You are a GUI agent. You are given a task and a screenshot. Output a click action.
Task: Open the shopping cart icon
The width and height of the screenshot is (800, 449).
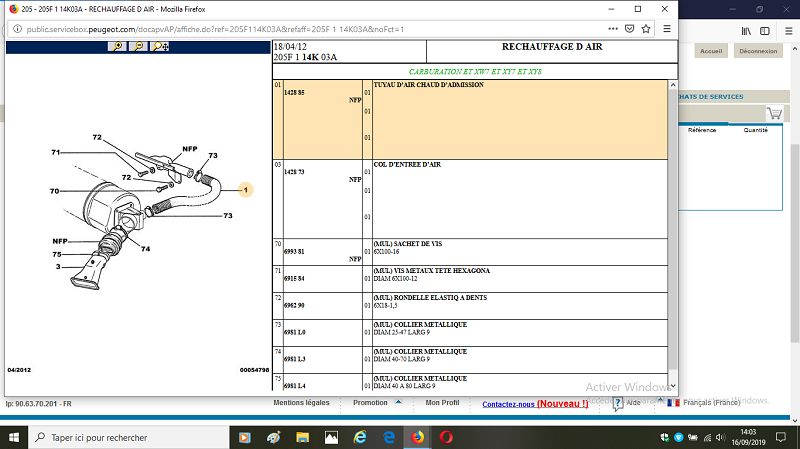(x=774, y=114)
